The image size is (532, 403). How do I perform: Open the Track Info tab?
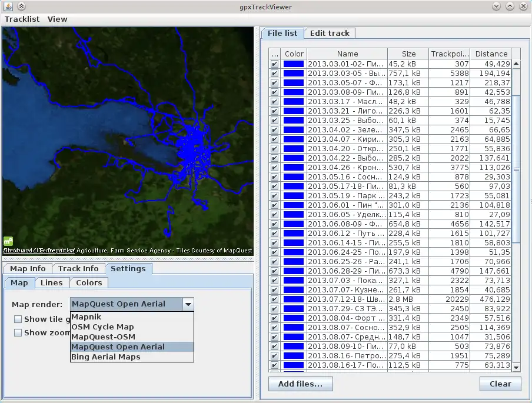(78, 268)
